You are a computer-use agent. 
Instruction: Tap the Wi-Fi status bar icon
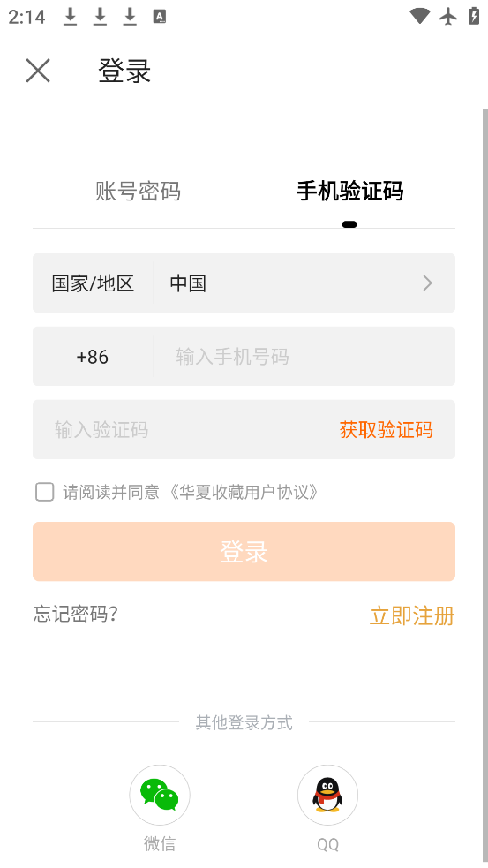point(420,16)
